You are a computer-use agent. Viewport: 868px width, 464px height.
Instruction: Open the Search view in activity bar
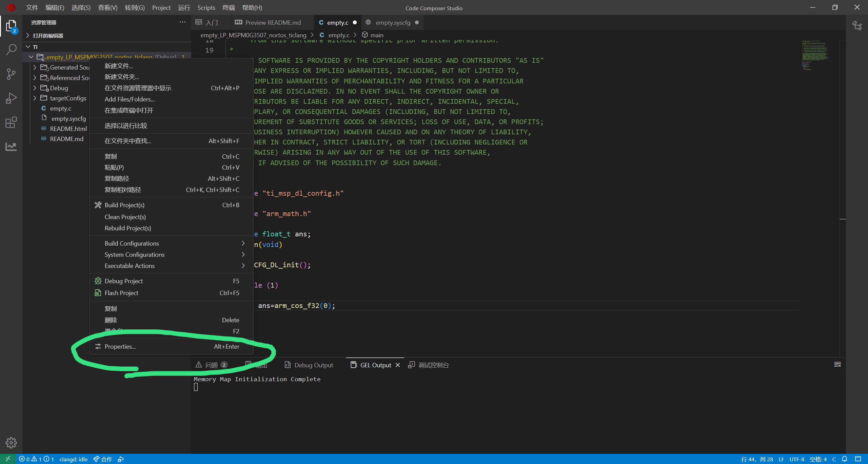[x=11, y=50]
